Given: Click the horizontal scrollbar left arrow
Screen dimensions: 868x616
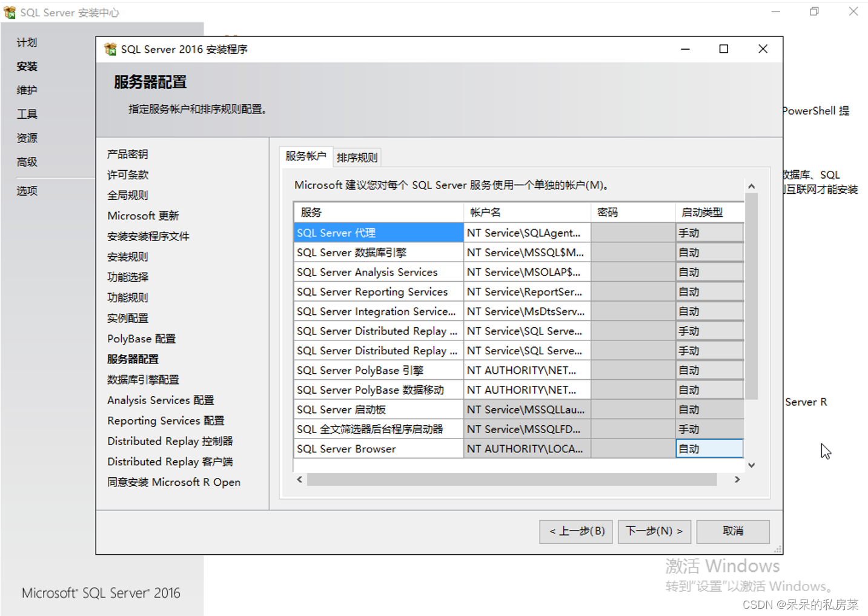Looking at the screenshot, I should tap(299, 480).
